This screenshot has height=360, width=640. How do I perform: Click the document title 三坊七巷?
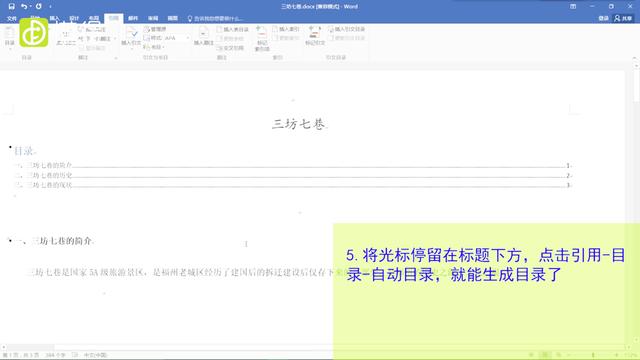(299, 124)
